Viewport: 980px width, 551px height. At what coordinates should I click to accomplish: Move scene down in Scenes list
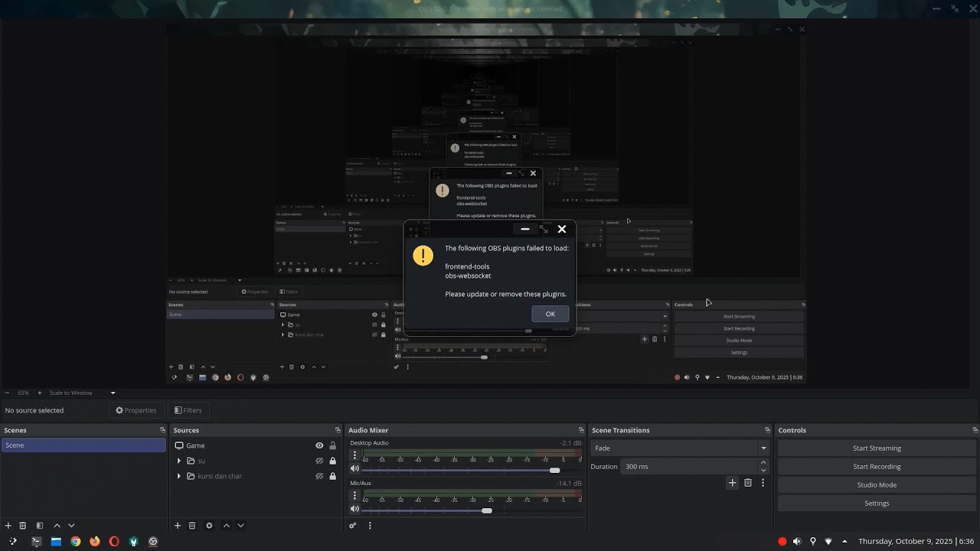[71, 526]
